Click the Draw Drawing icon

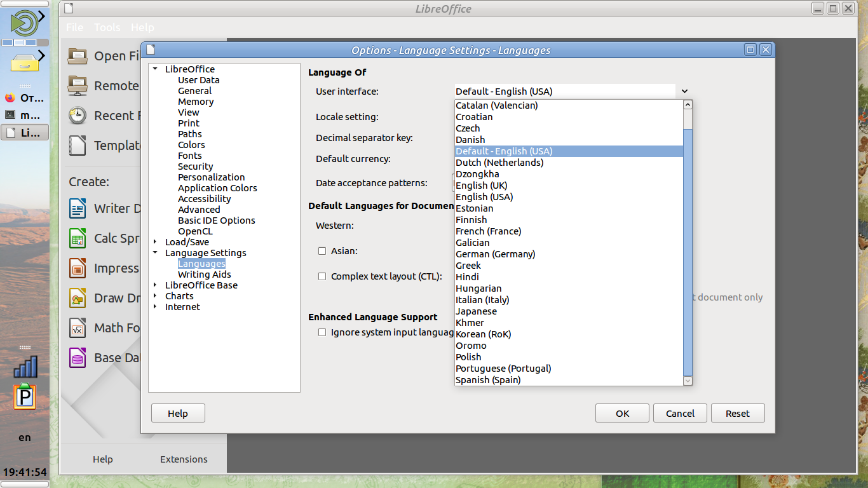coord(78,298)
